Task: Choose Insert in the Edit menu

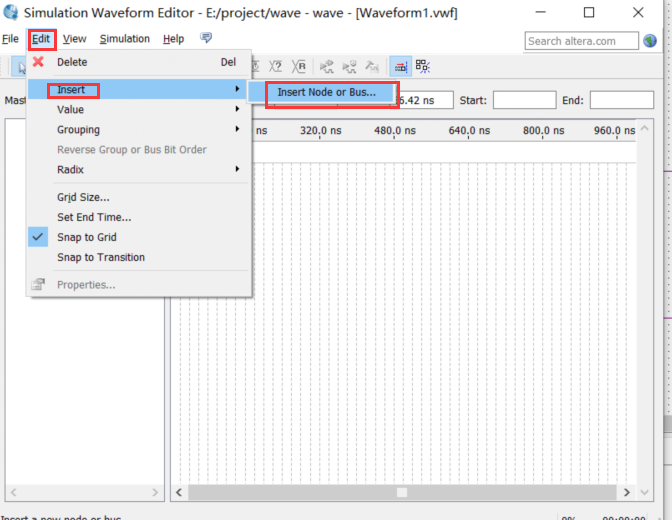Action: (138, 89)
